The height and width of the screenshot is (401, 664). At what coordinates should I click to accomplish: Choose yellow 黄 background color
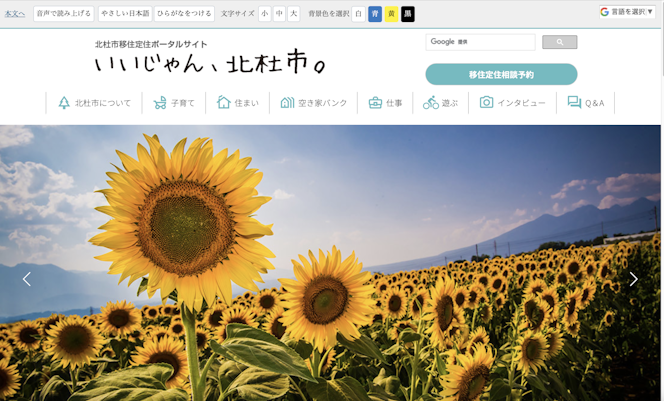391,14
